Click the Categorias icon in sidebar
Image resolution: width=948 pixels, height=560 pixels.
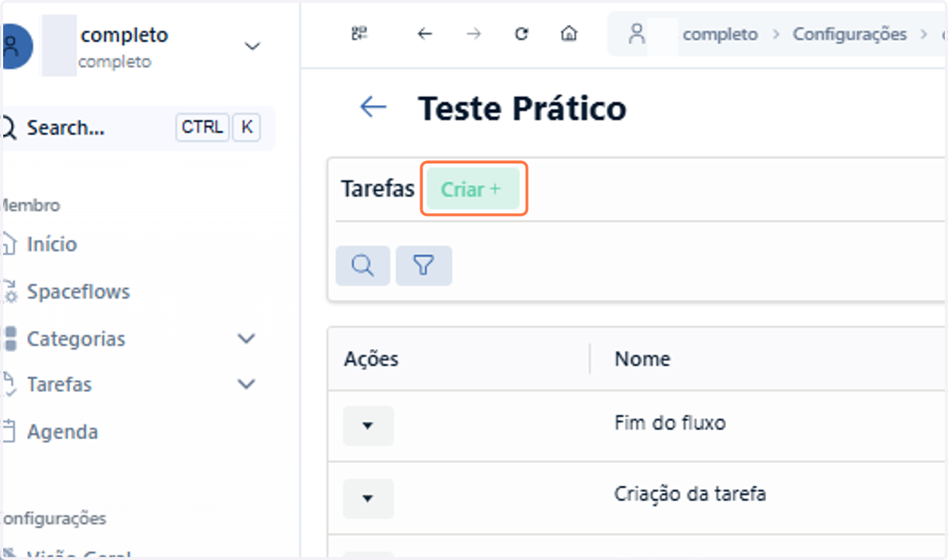coord(9,339)
